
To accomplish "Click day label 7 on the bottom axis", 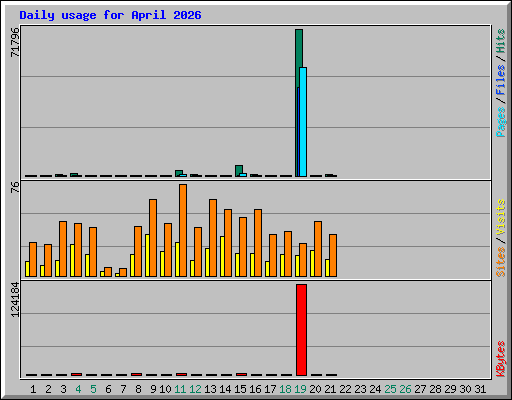I will pyautogui.click(x=123, y=389).
